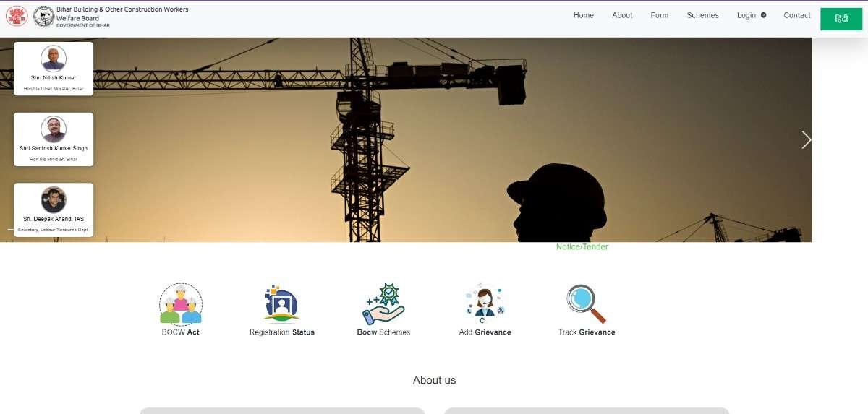Click the Notice/Tender link

click(582, 247)
